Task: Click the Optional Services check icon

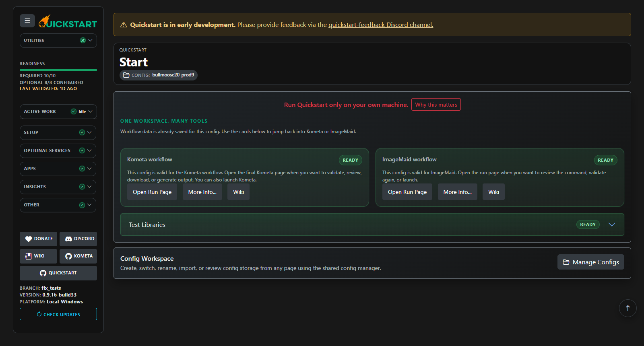Action: pyautogui.click(x=82, y=150)
